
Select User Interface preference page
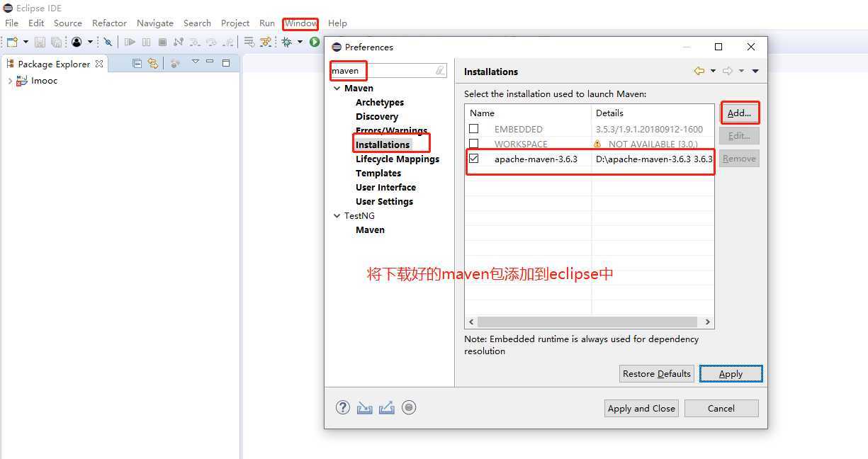coord(385,188)
